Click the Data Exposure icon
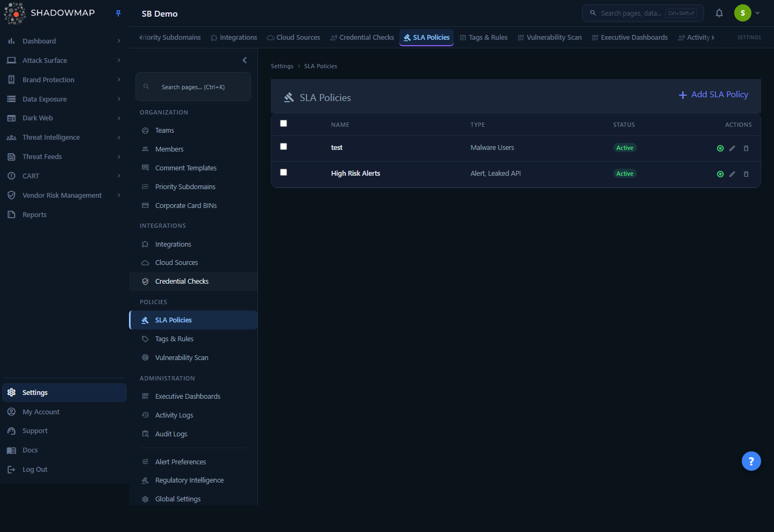 [x=11, y=99]
